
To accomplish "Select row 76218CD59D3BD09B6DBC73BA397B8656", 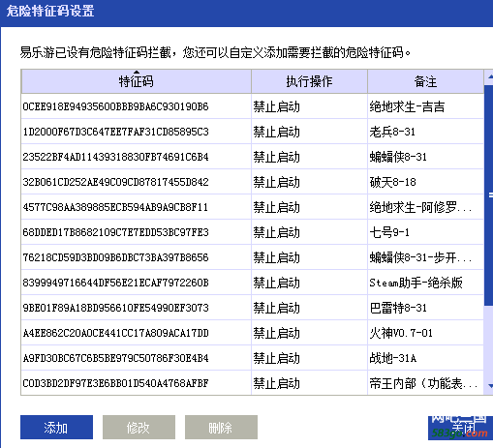I will click(x=252, y=257).
